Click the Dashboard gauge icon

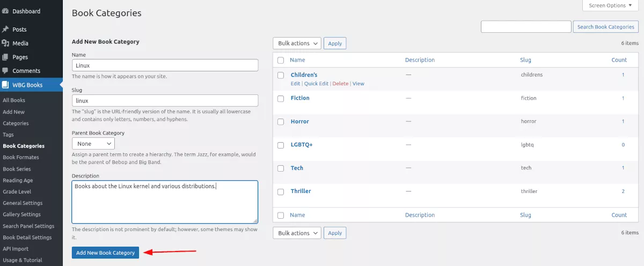[x=5, y=11]
